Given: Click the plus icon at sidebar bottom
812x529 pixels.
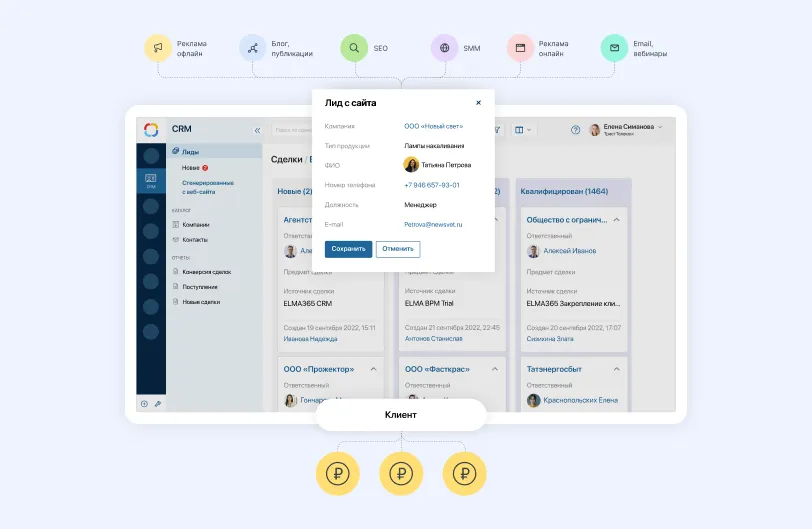Looking at the screenshot, I should click(x=144, y=404).
